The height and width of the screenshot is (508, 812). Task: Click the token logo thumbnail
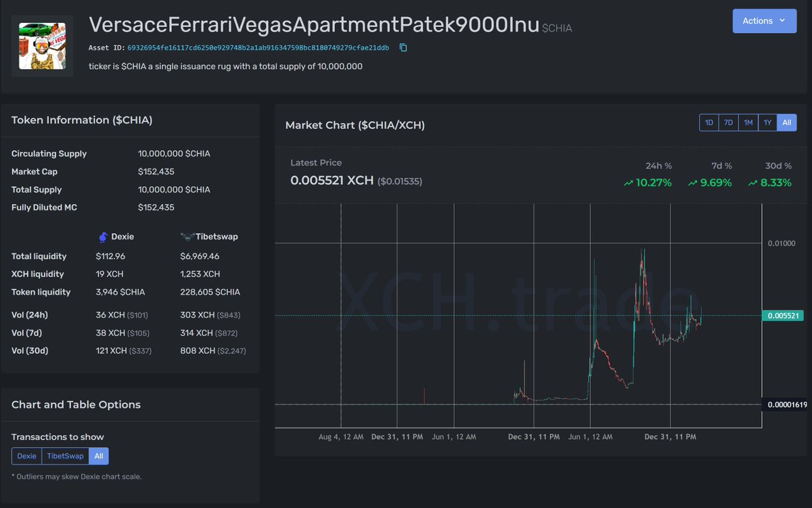click(42, 46)
